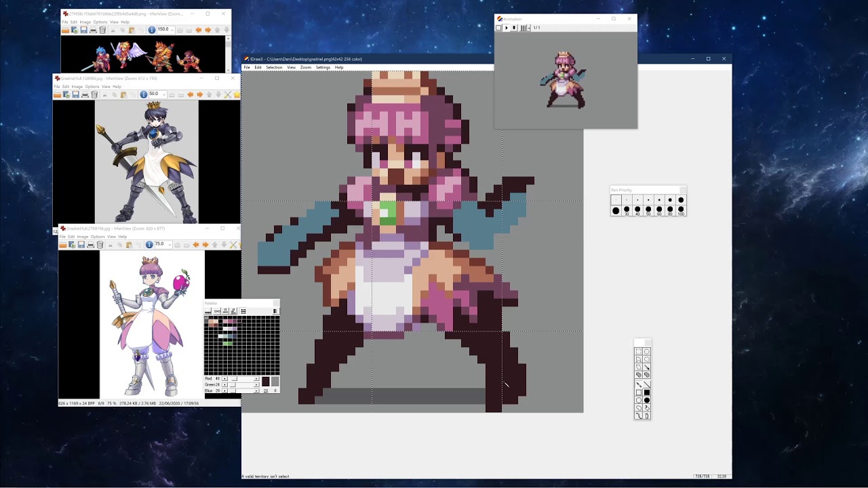Open Settings menu in IDraw3
This screenshot has height=488, width=868.
pyautogui.click(x=323, y=67)
